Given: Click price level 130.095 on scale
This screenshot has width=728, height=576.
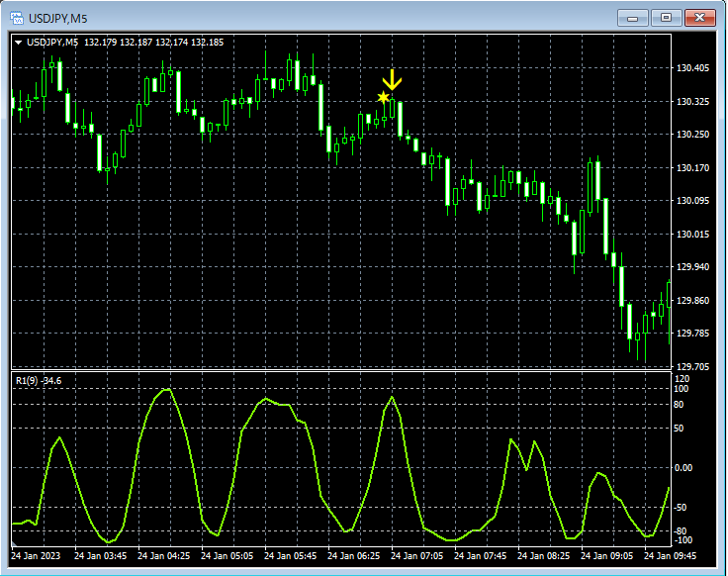Looking at the screenshot, I should tap(692, 201).
